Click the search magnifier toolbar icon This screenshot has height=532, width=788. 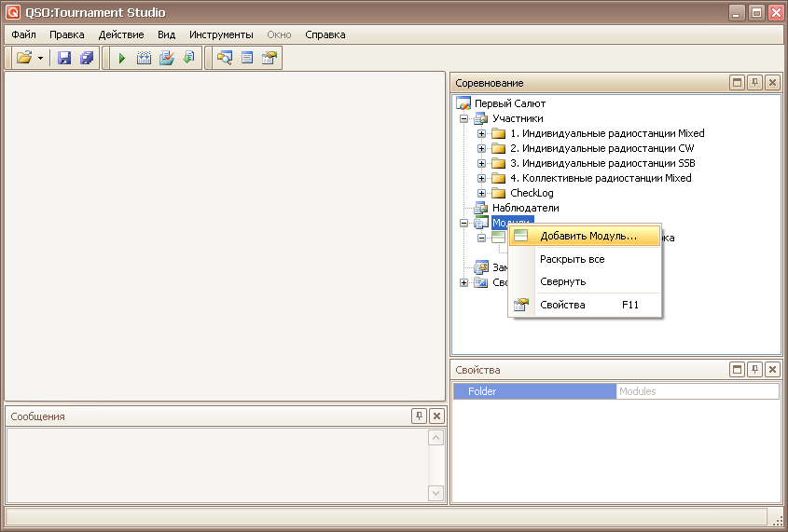(224, 58)
